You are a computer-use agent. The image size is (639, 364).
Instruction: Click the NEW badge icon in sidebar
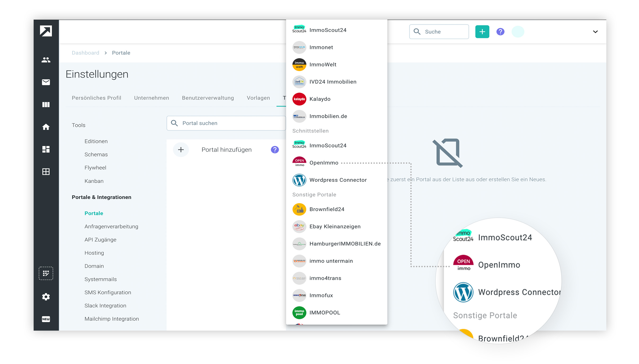click(x=46, y=319)
